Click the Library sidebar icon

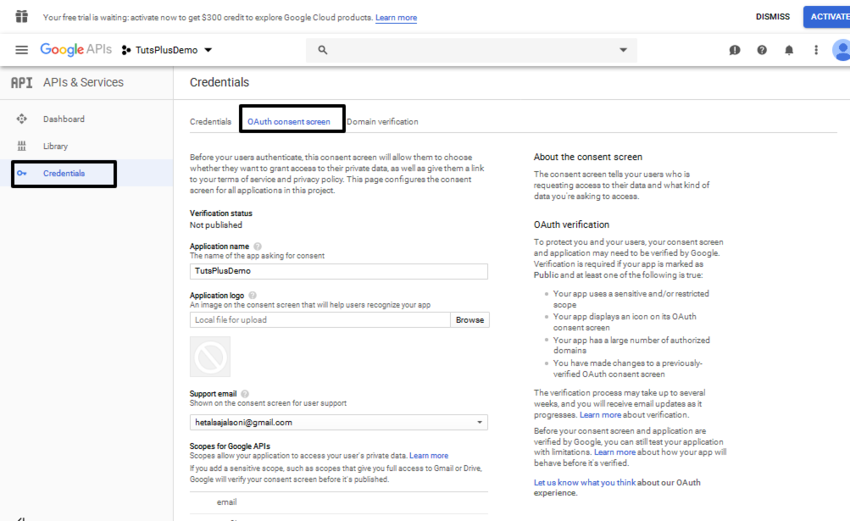coord(22,146)
